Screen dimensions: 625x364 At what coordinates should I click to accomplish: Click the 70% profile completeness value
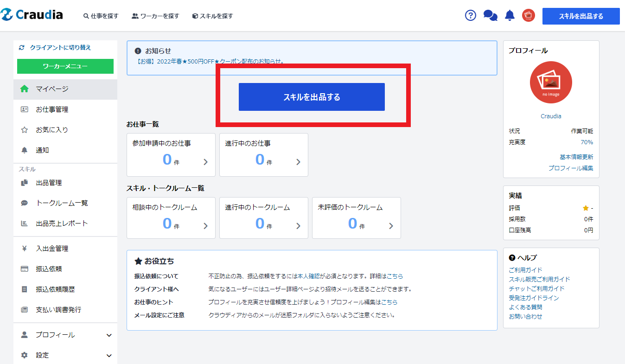[x=587, y=142]
